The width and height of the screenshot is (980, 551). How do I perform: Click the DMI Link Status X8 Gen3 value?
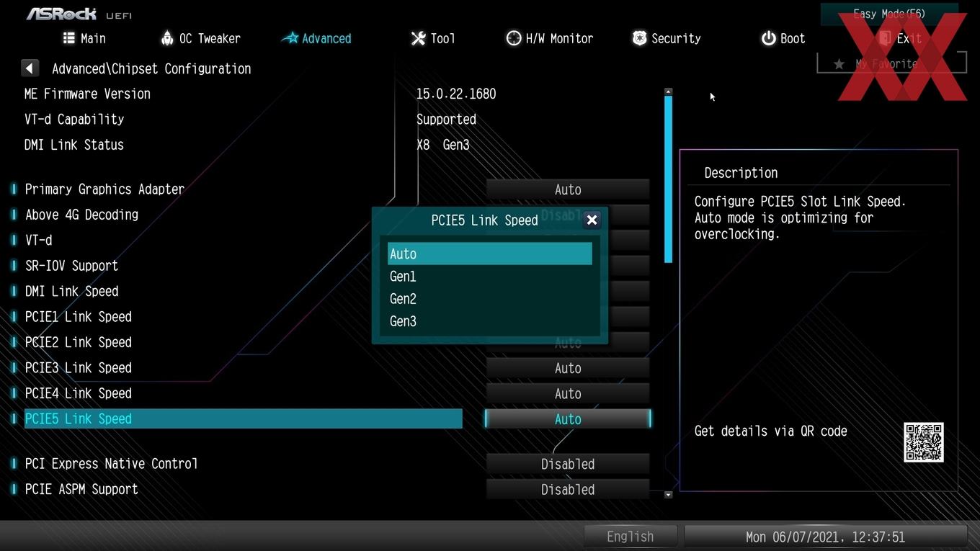pos(443,145)
